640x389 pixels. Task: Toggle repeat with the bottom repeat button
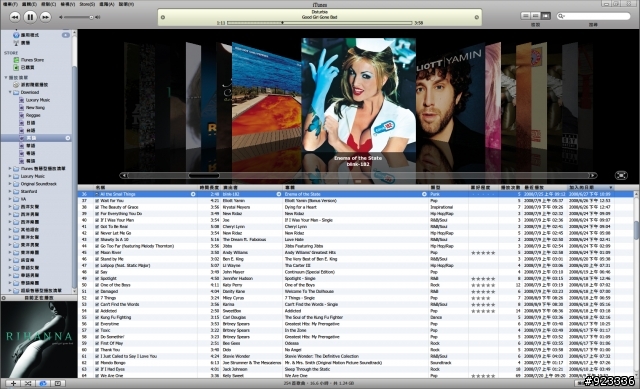click(x=42, y=383)
